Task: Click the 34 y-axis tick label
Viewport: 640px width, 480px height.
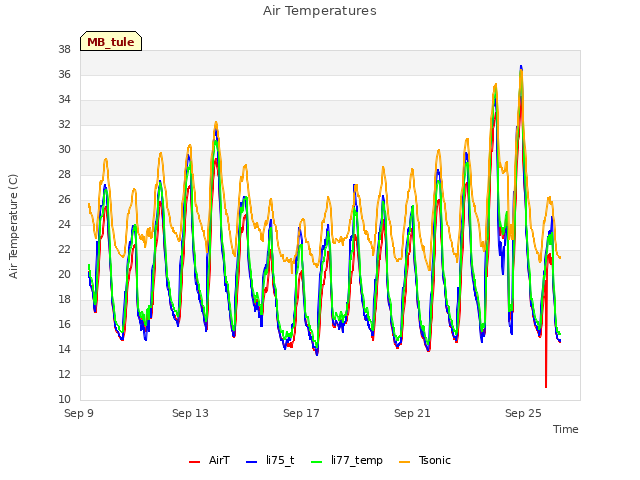Action: [64, 99]
